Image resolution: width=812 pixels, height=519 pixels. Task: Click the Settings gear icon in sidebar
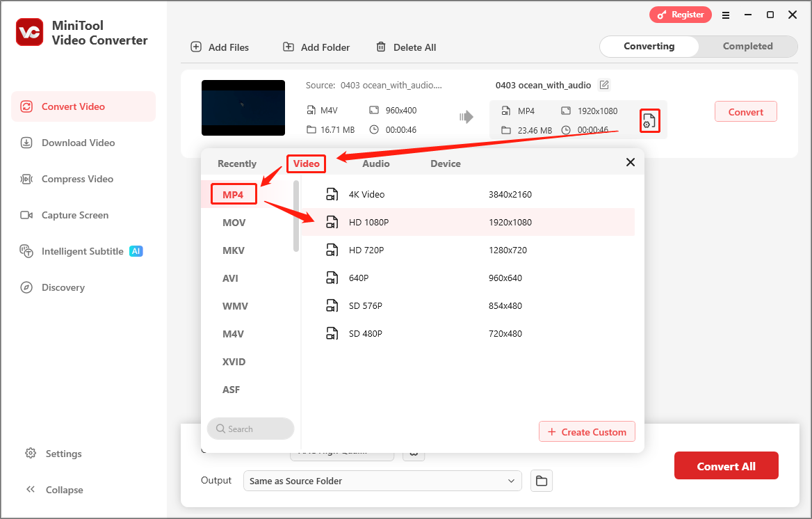31,453
